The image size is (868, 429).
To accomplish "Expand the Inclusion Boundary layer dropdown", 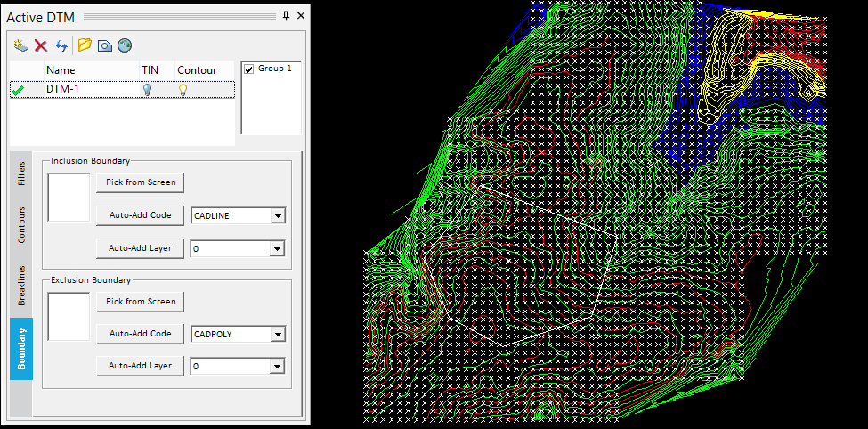I will (x=278, y=249).
